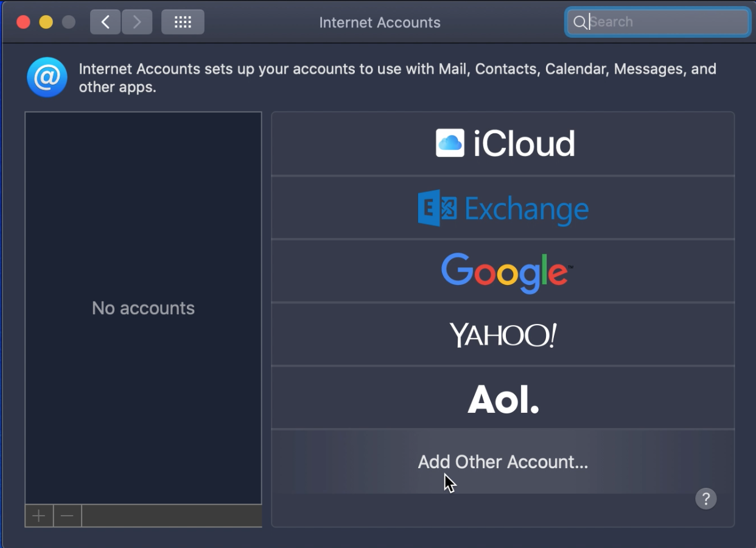Choose the Exchange account type
The height and width of the screenshot is (548, 756).
(503, 208)
